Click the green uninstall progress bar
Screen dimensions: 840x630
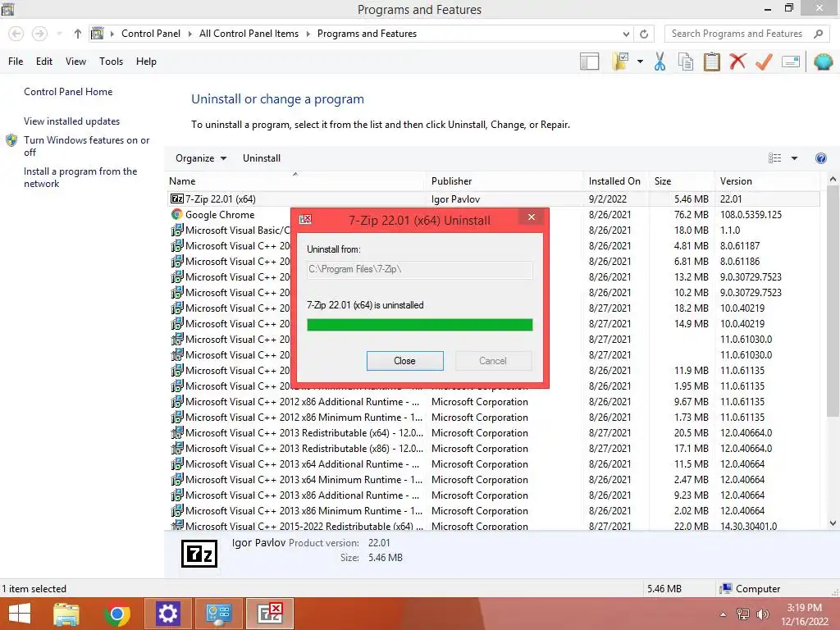click(x=419, y=325)
